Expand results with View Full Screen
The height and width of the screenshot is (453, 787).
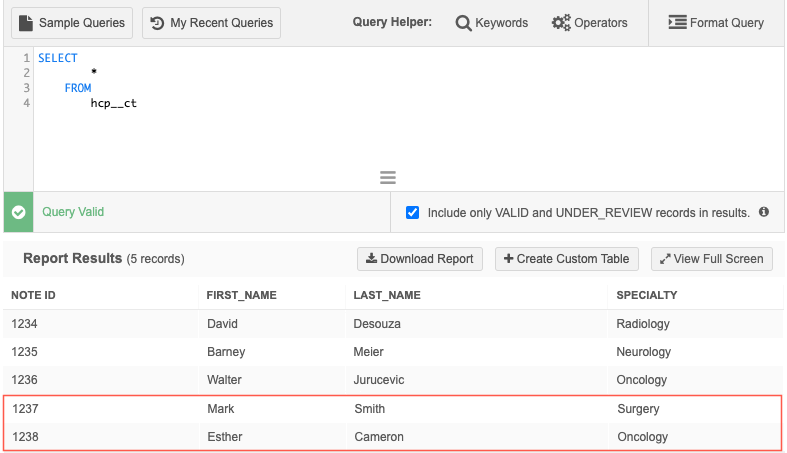click(x=711, y=259)
